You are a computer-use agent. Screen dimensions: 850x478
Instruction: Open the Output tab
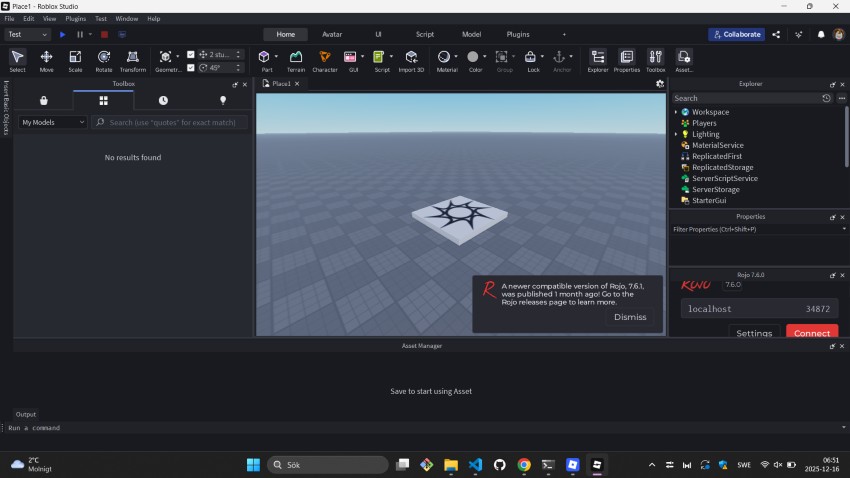point(25,414)
